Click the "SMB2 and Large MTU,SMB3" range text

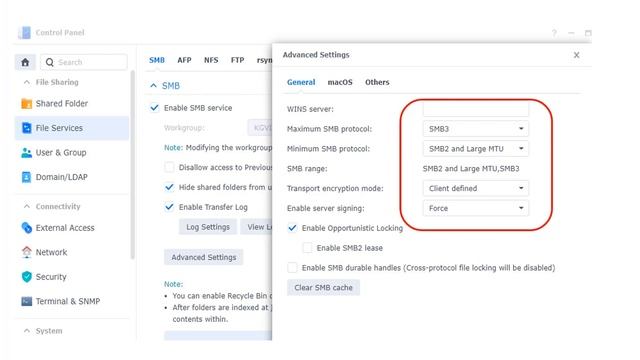click(471, 169)
